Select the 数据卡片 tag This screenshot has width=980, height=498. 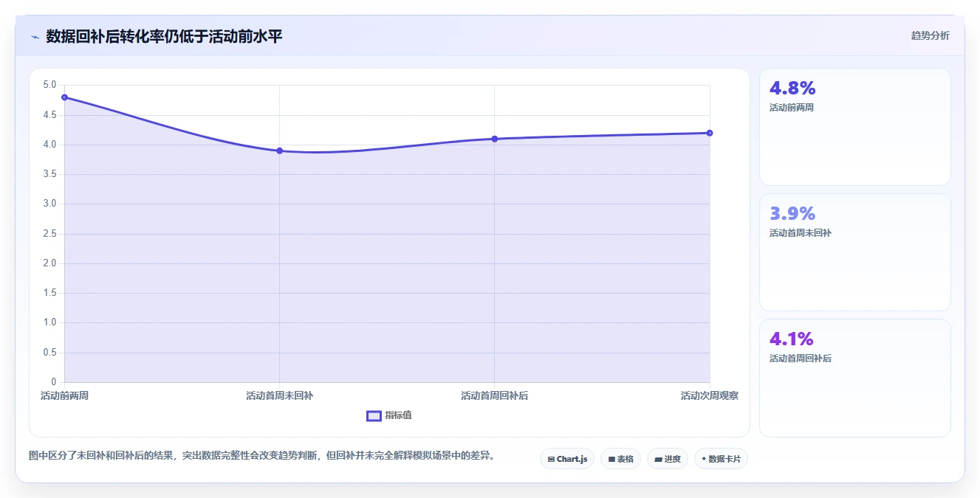point(721,459)
